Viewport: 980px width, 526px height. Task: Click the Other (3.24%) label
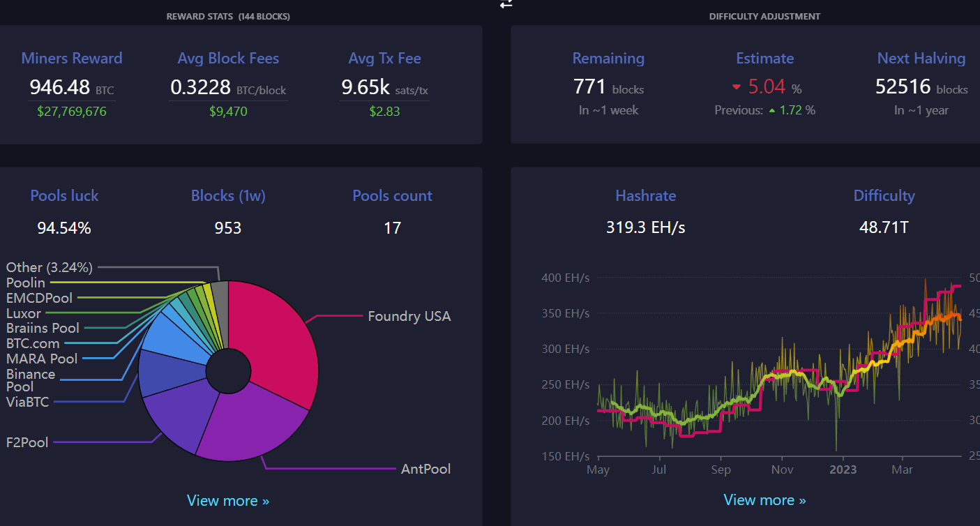coord(50,267)
